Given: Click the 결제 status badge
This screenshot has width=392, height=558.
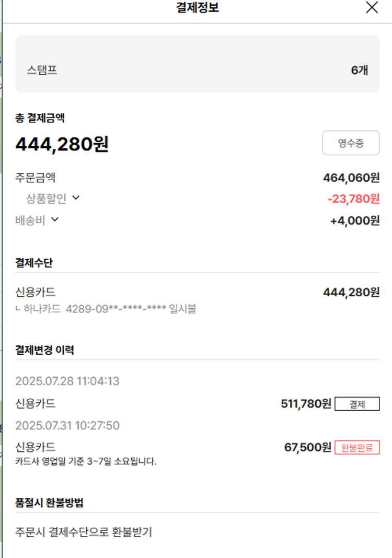Looking at the screenshot, I should click(x=357, y=404).
